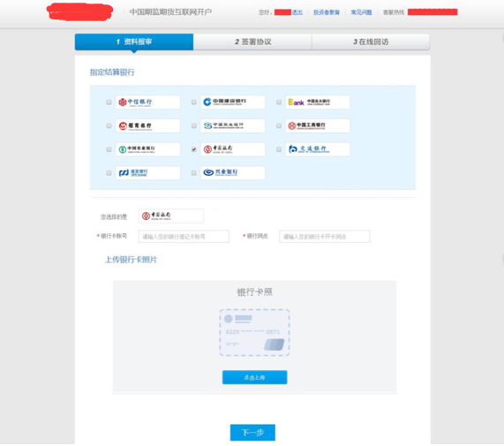Open step 3 在线回访 tab

click(371, 42)
